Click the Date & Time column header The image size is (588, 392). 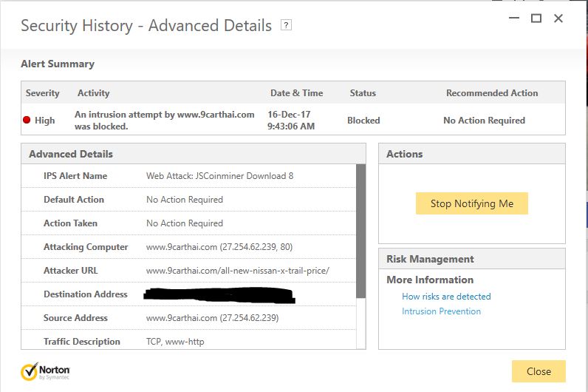(297, 93)
